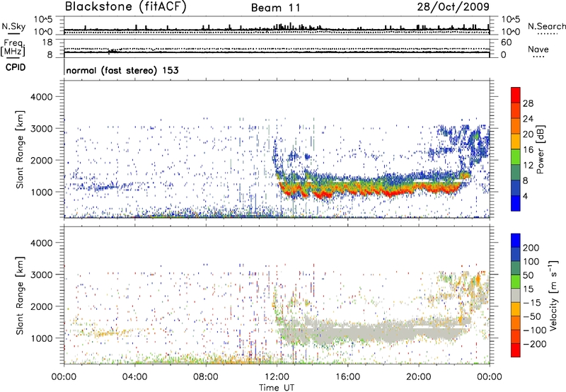Click the 'Slant Range [km]' label of power panel
The height and width of the screenshot is (392, 566).
click(x=20, y=149)
